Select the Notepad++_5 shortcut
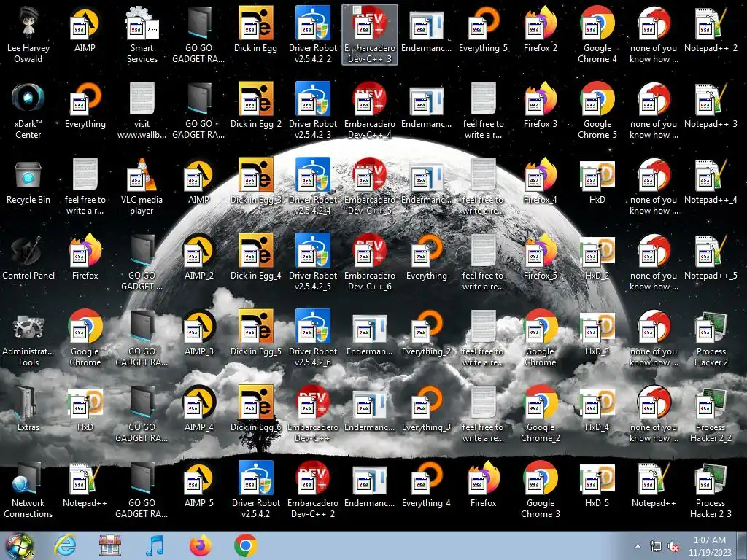Image resolution: width=747 pixels, height=560 pixels. [x=711, y=258]
